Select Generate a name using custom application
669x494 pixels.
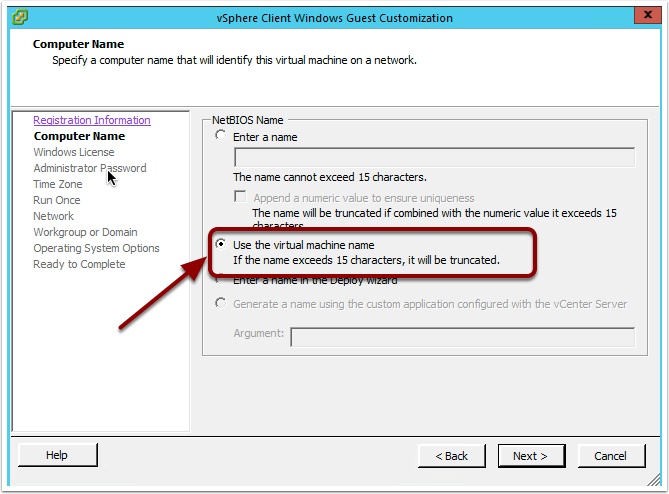(220, 303)
